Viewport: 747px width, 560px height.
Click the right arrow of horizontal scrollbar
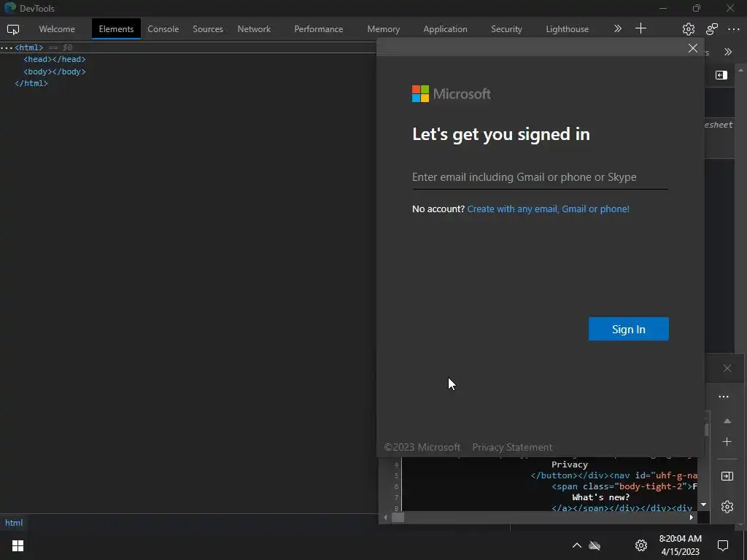(x=692, y=518)
